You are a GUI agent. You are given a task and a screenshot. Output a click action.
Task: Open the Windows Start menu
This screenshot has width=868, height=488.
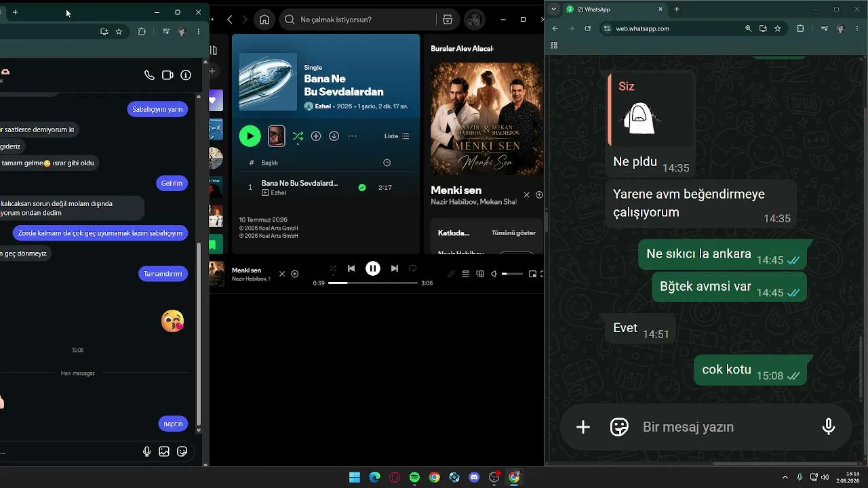[x=355, y=477]
